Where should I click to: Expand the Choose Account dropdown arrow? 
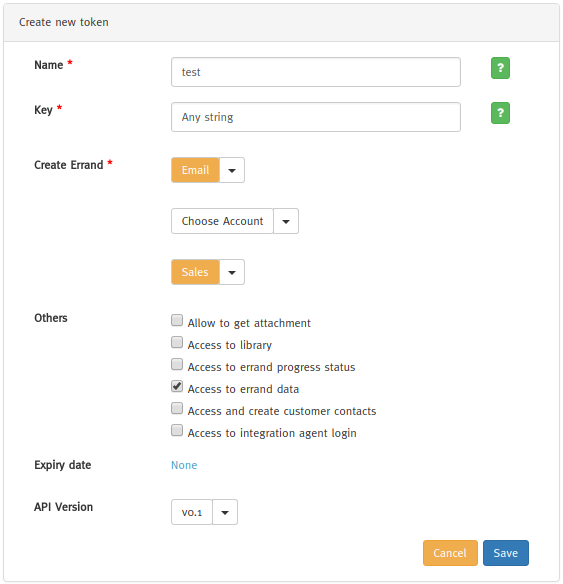pos(286,221)
